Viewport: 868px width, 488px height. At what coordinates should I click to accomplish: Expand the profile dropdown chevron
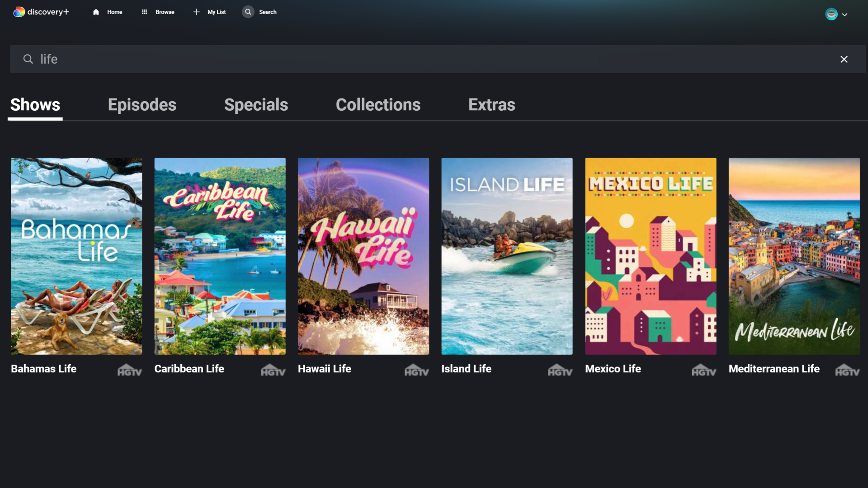pyautogui.click(x=844, y=14)
